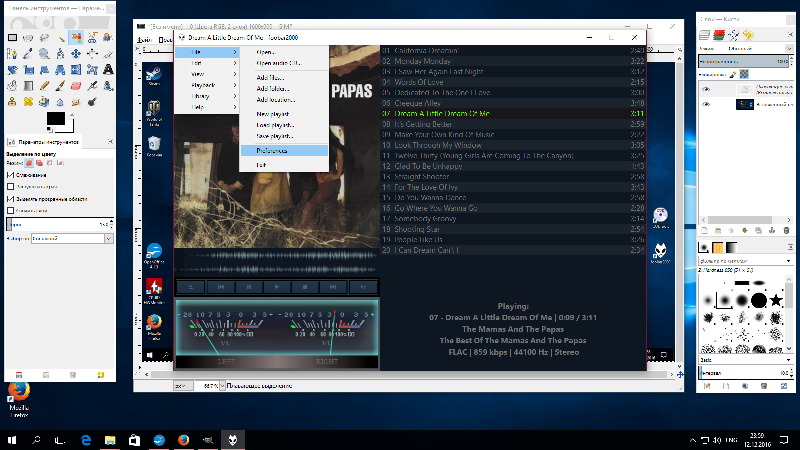This screenshot has height=450, width=800.
Task: Choose Open... in foobar2000 File menu
Action: pos(284,52)
